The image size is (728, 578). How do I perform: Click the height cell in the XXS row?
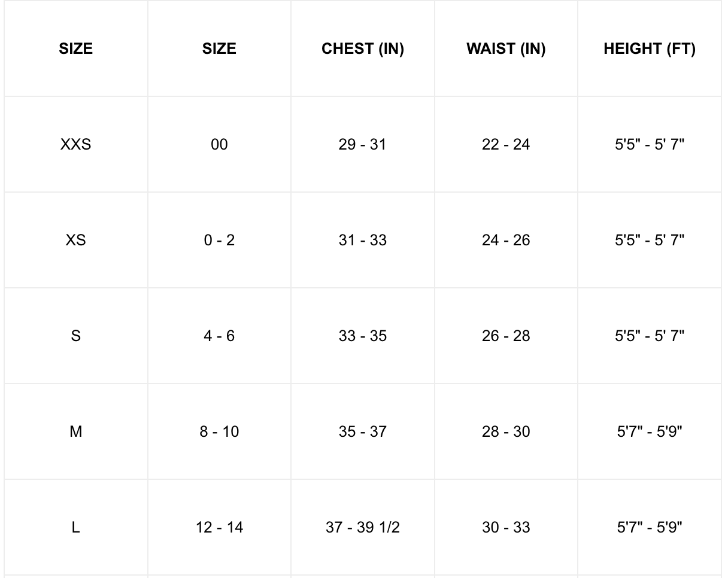click(650, 144)
